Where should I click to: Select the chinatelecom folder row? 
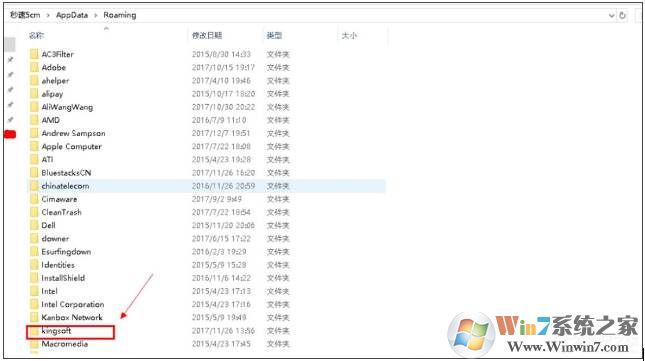[206, 186]
